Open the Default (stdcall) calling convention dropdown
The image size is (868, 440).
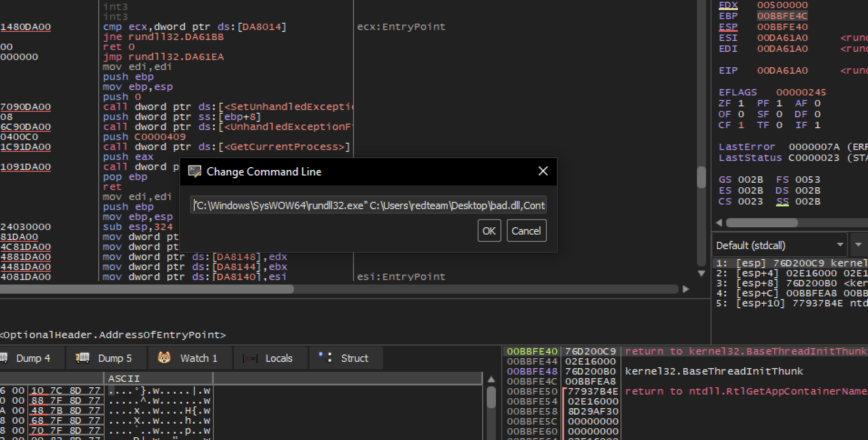tap(779, 245)
